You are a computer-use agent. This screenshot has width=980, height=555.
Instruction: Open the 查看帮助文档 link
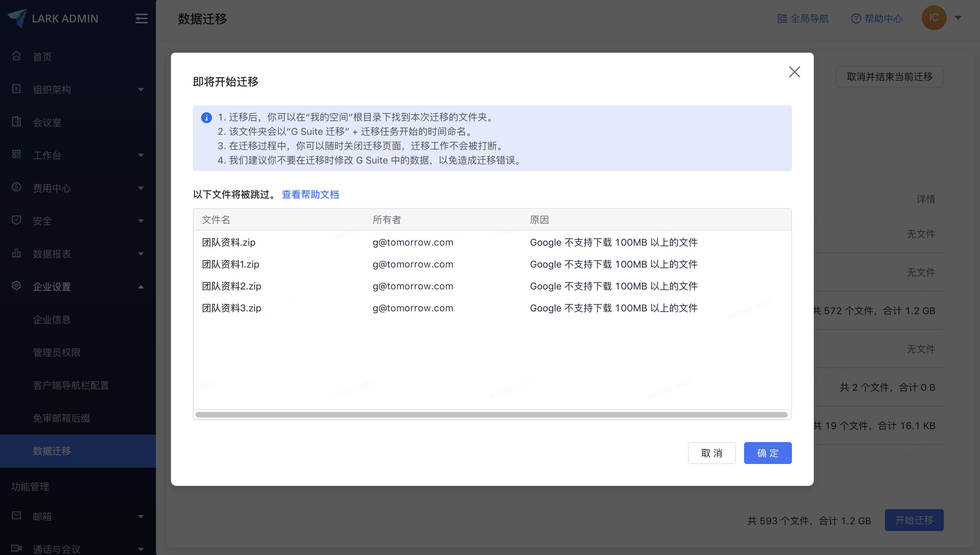(x=310, y=194)
